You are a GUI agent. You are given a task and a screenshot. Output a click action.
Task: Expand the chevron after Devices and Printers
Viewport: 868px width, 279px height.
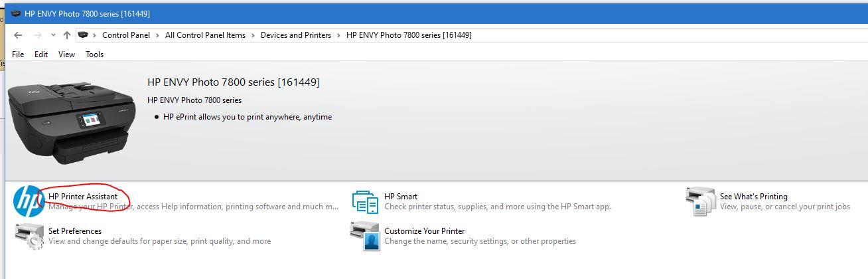(x=338, y=35)
